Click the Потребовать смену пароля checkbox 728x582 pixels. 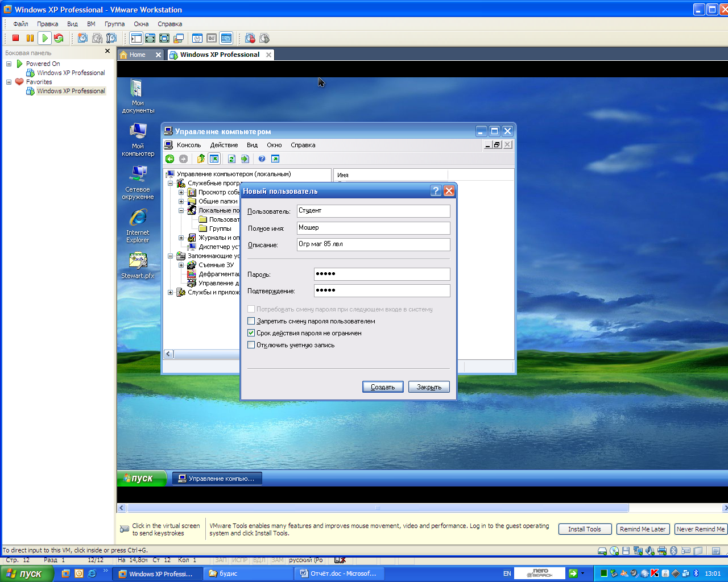(x=251, y=309)
